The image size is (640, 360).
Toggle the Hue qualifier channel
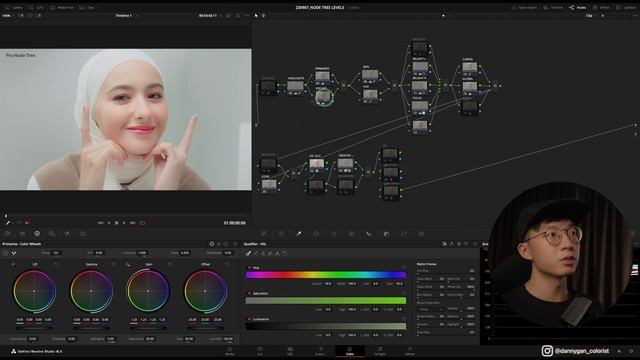point(249,268)
